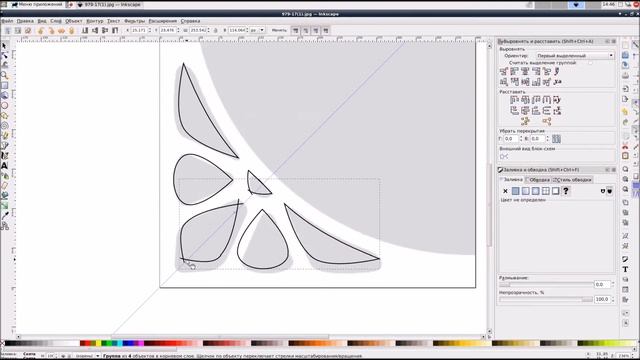The height and width of the screenshot is (360, 640).
Task: Open Слой menu
Action: point(56,21)
